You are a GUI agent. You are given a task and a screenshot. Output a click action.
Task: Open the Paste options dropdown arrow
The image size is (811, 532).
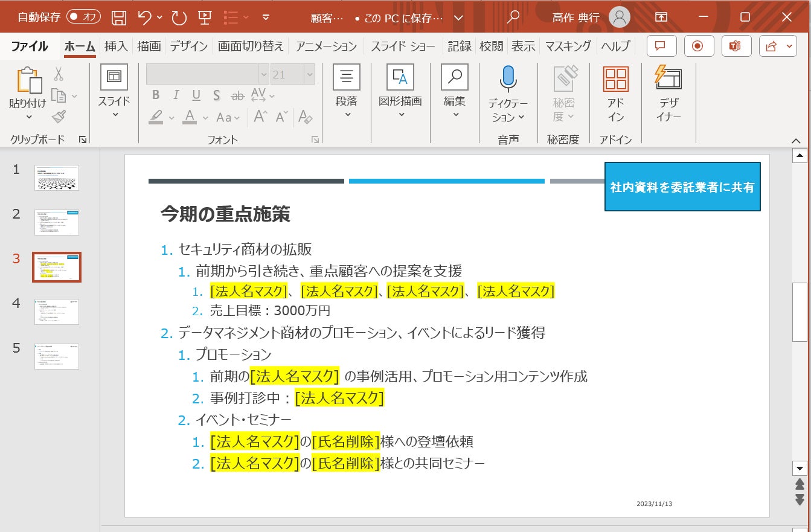click(x=28, y=117)
